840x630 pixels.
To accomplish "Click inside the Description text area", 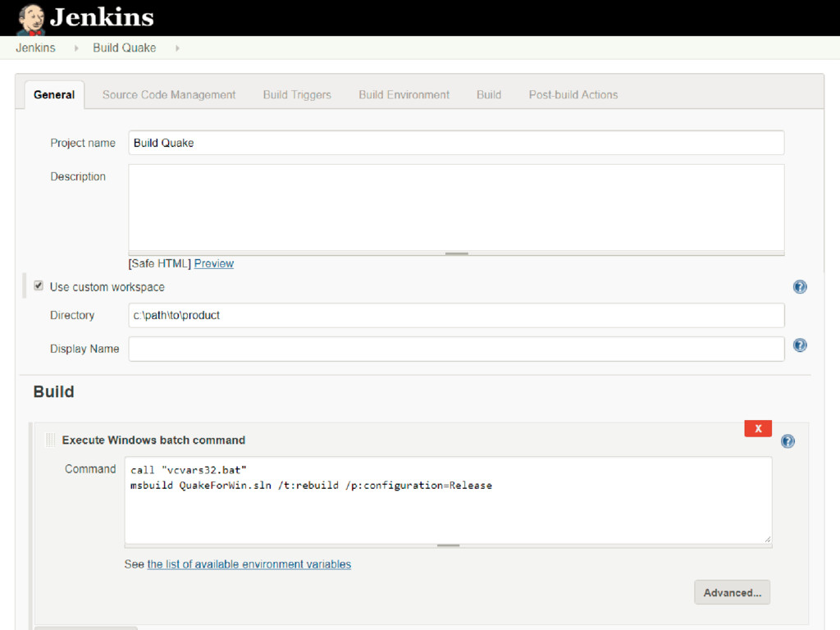I will pyautogui.click(x=456, y=208).
